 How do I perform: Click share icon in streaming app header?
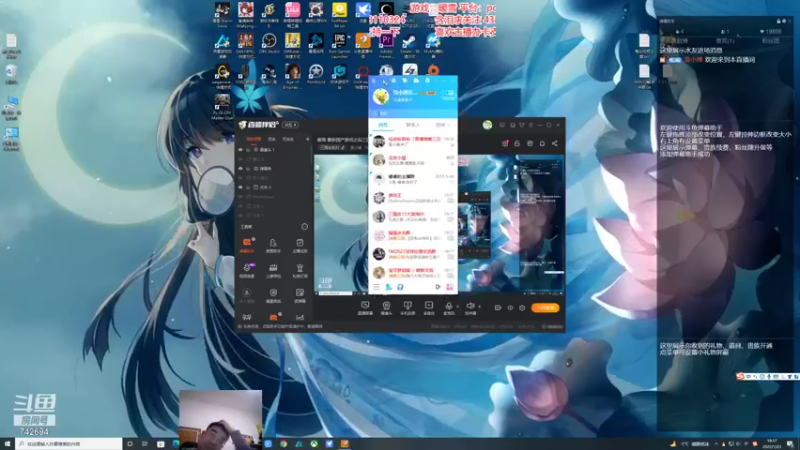click(x=555, y=143)
